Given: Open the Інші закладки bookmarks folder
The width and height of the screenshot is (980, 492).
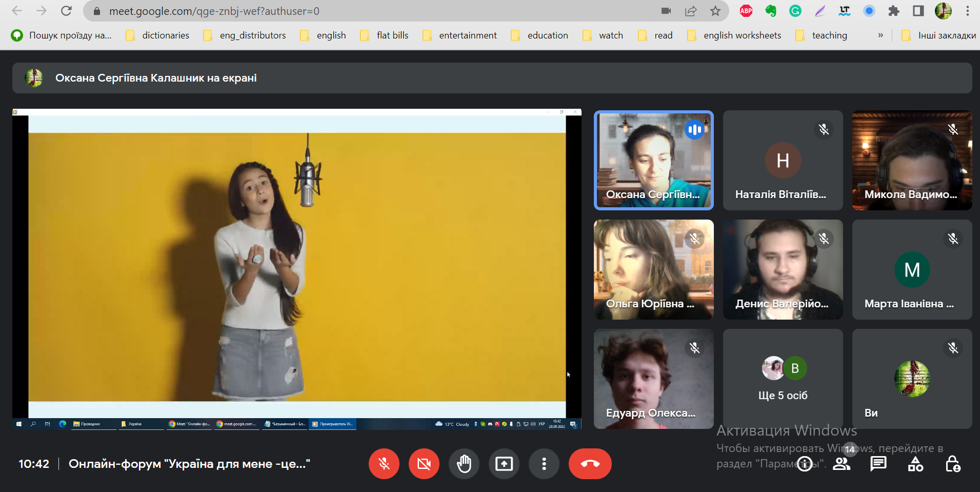Looking at the screenshot, I should [939, 35].
